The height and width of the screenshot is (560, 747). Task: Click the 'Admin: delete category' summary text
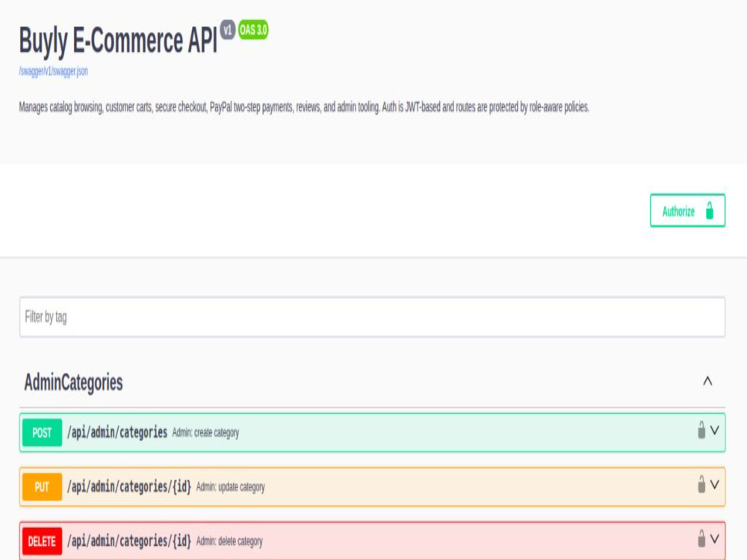pyautogui.click(x=229, y=541)
